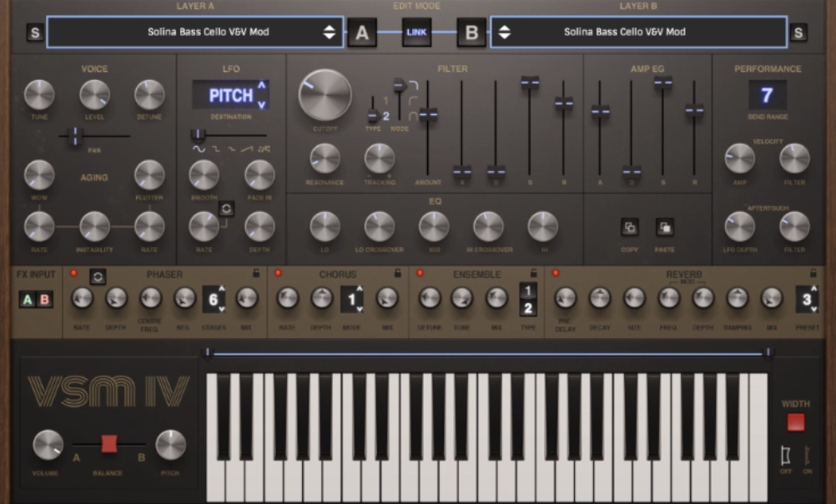This screenshot has width=836, height=504.
Task: Select the random dotted LFO waveform icon
Action: (x=264, y=149)
